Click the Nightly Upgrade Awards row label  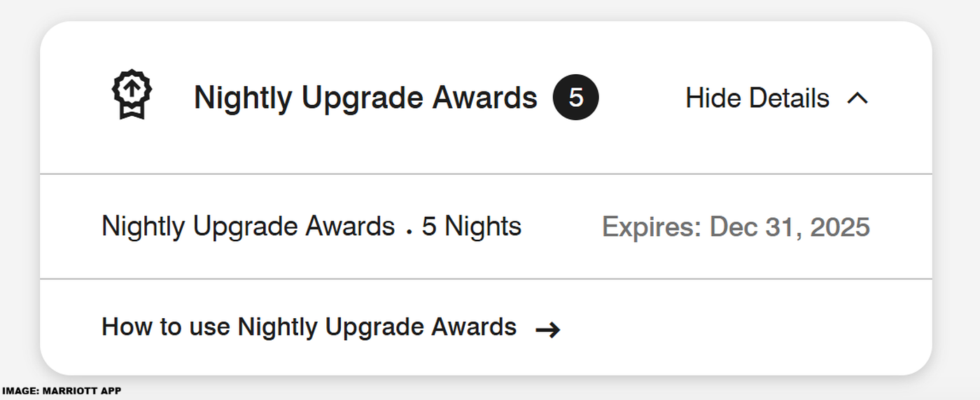(248, 227)
